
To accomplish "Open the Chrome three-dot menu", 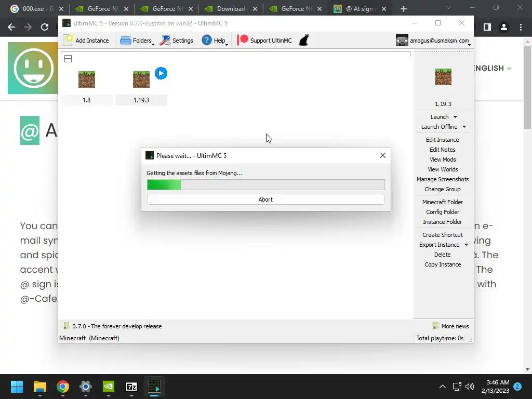I will pyautogui.click(x=521, y=27).
